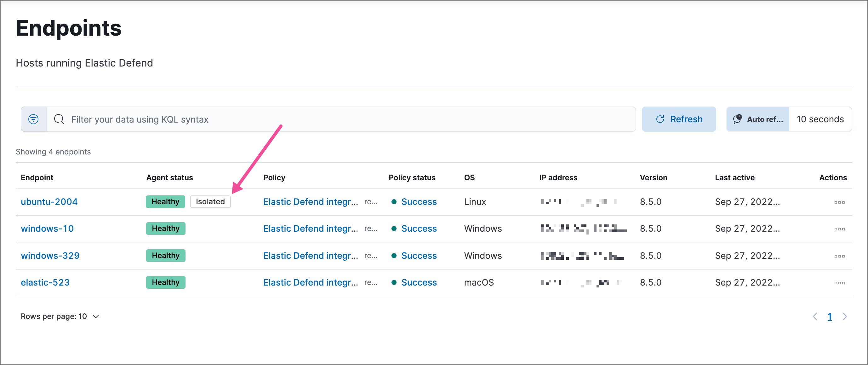Image resolution: width=868 pixels, height=365 pixels.
Task: Click the previous page arrow in pagination
Action: pyautogui.click(x=816, y=316)
